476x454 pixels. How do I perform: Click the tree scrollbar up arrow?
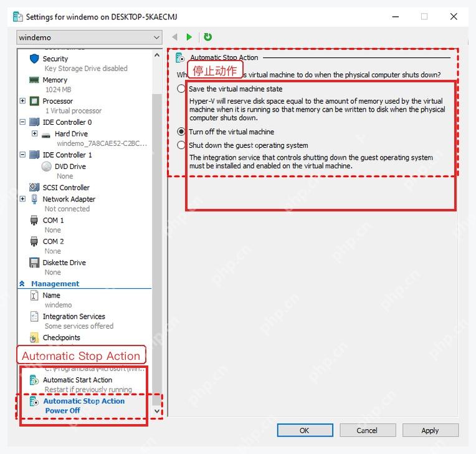click(x=157, y=55)
